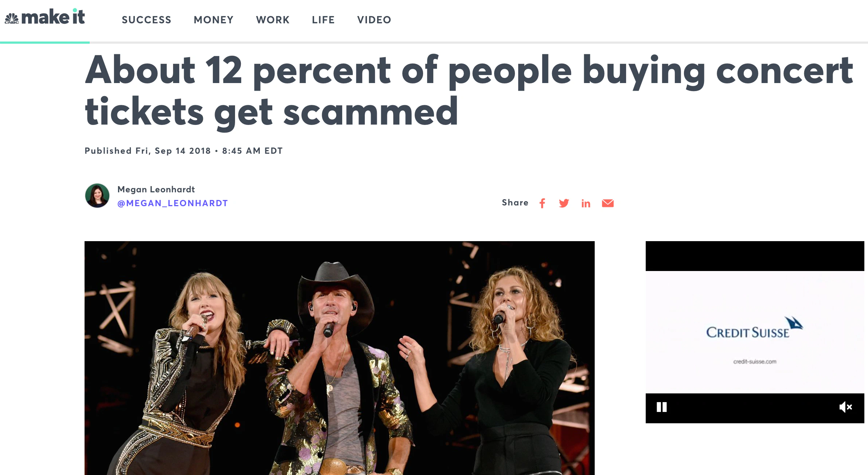Click the author name Megan Leonhardt
The image size is (868, 475).
tap(156, 189)
